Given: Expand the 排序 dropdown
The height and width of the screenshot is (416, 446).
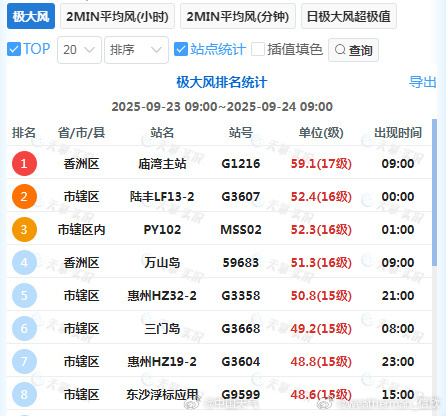Looking at the screenshot, I should pyautogui.click(x=136, y=50).
